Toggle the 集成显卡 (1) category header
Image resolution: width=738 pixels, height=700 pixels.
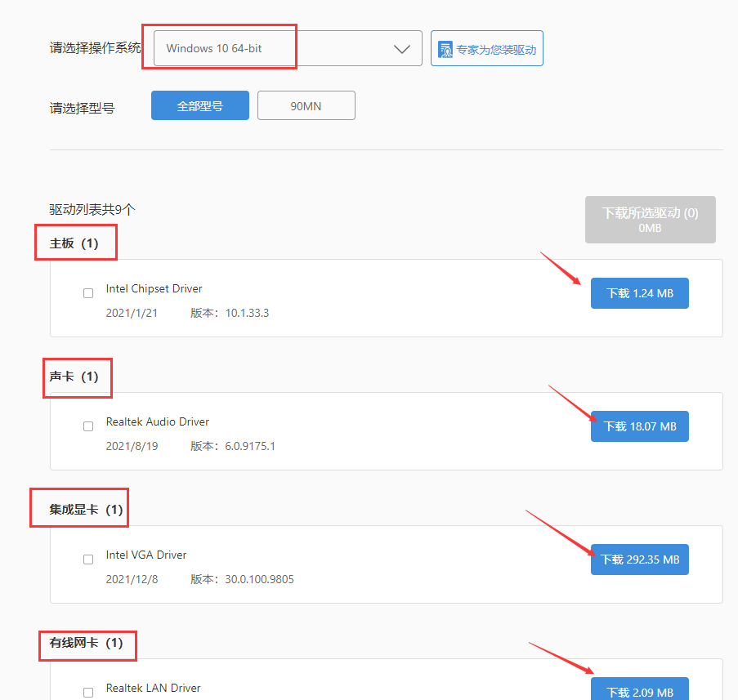pyautogui.click(x=86, y=510)
